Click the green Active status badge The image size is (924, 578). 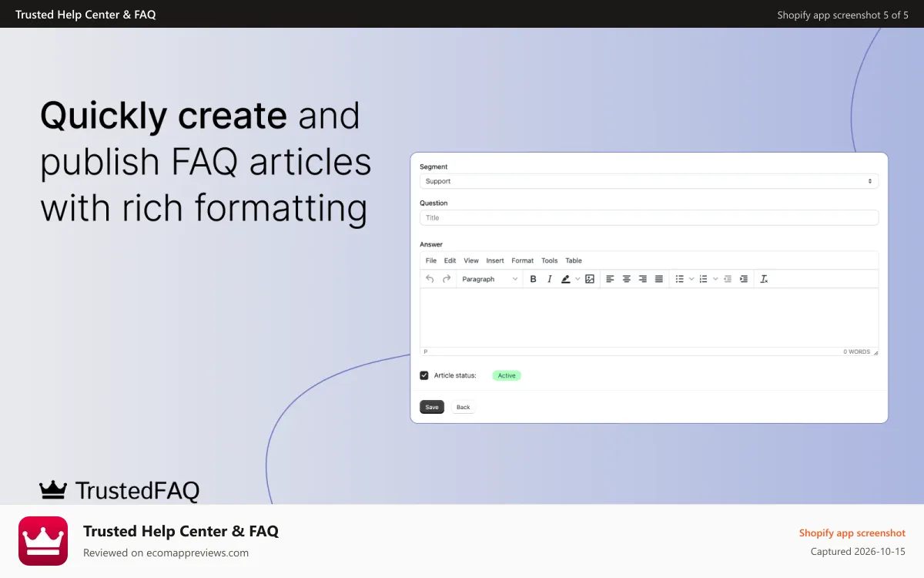(x=507, y=375)
